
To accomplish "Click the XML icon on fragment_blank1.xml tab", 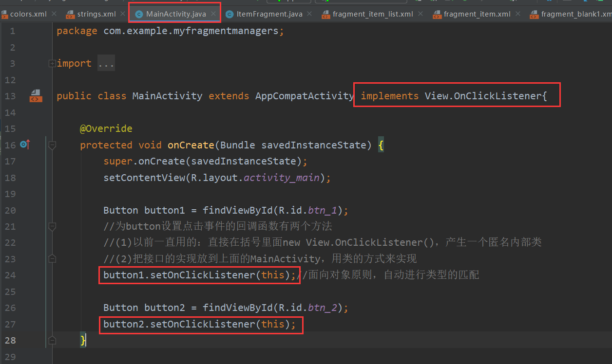I will (534, 14).
